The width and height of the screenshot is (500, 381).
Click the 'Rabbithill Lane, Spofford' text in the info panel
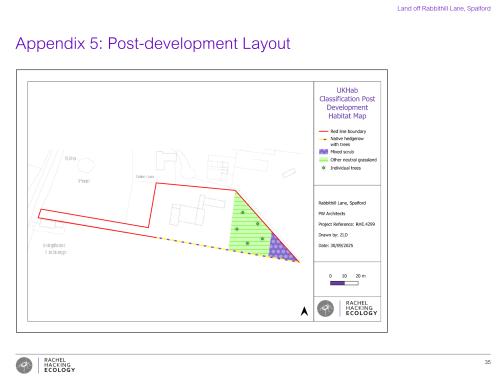click(x=342, y=203)
